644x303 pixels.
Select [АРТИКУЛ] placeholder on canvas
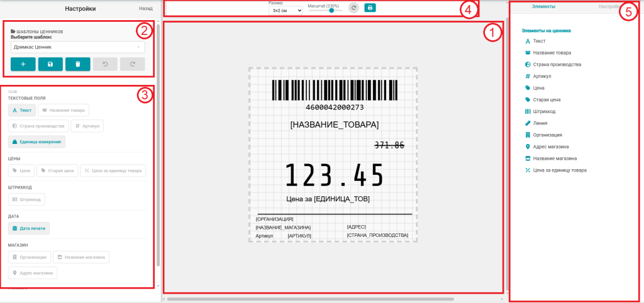pyautogui.click(x=299, y=236)
